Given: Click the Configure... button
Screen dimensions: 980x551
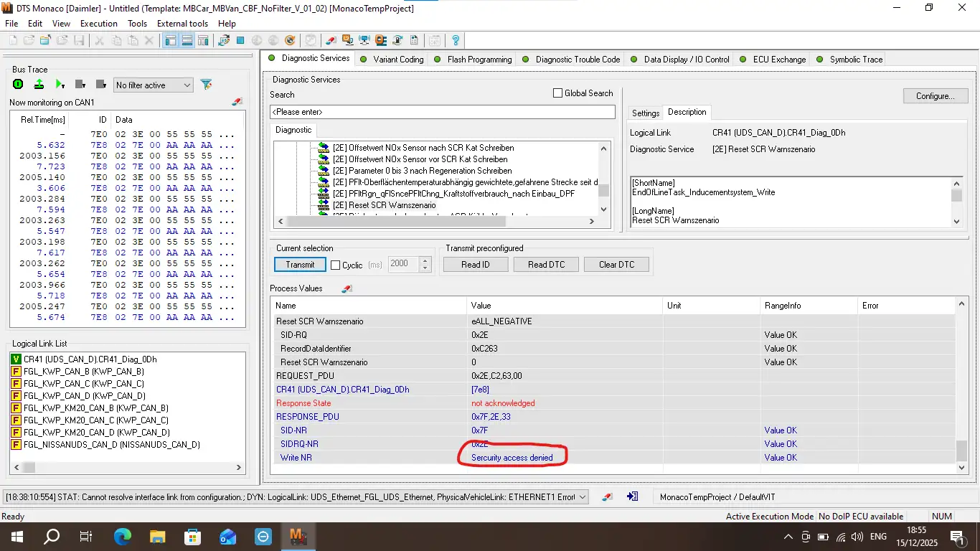Looking at the screenshot, I should click(x=936, y=96).
